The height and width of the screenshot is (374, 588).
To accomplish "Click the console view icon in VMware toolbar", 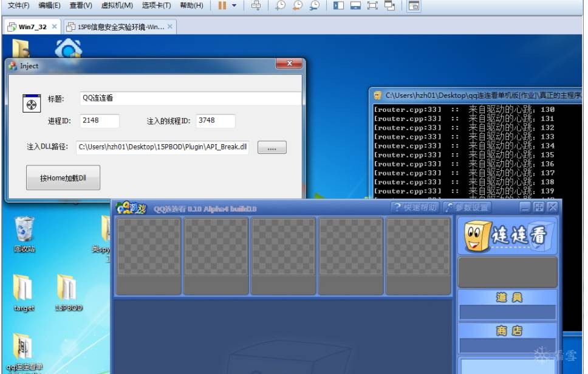I will (414, 5).
